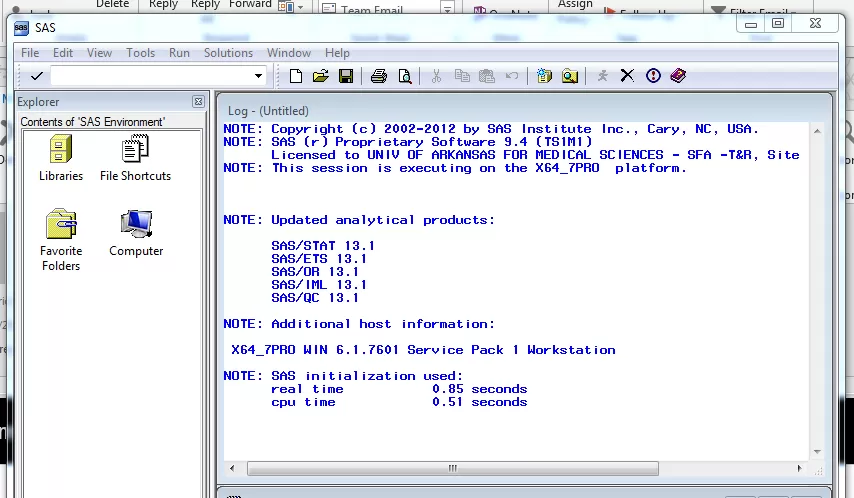Click the Explorer panel title

(38, 102)
